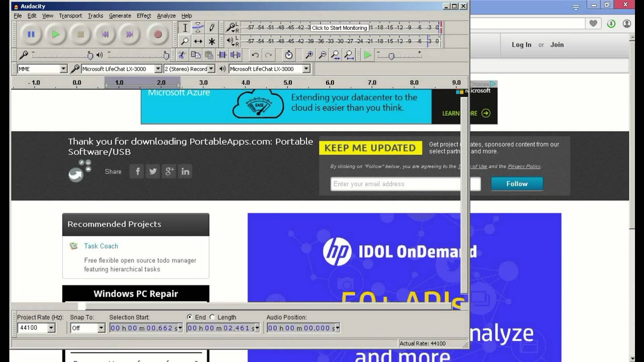Viewport: 644px width, 362px height.
Task: Expand the Project Rate 44100 dropdown
Action: click(x=51, y=328)
